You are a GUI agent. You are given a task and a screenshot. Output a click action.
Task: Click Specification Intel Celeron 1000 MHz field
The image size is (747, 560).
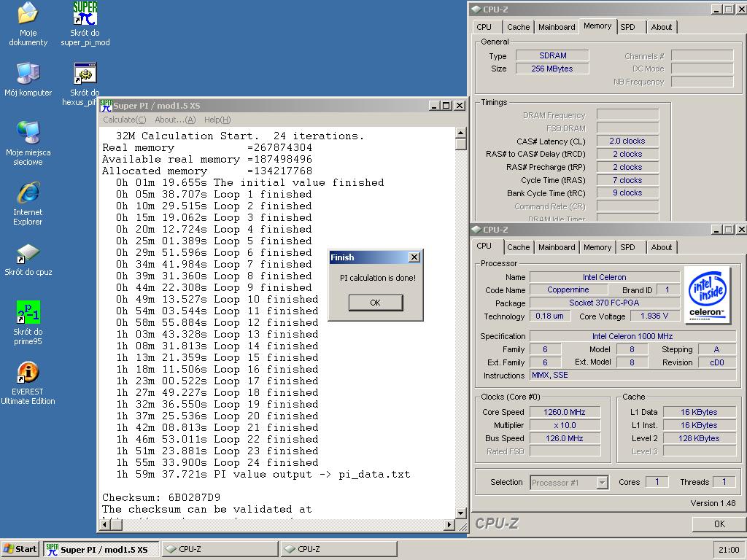pyautogui.click(x=632, y=336)
